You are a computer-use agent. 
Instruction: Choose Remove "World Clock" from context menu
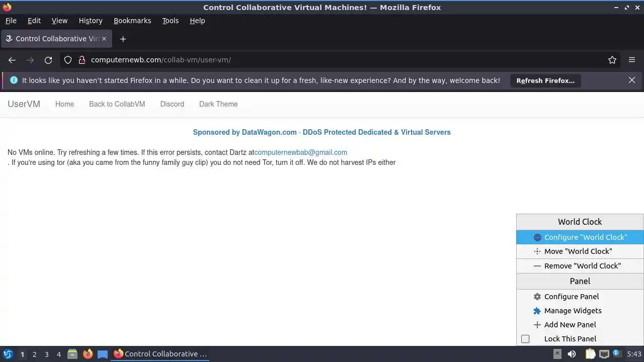(x=580, y=266)
